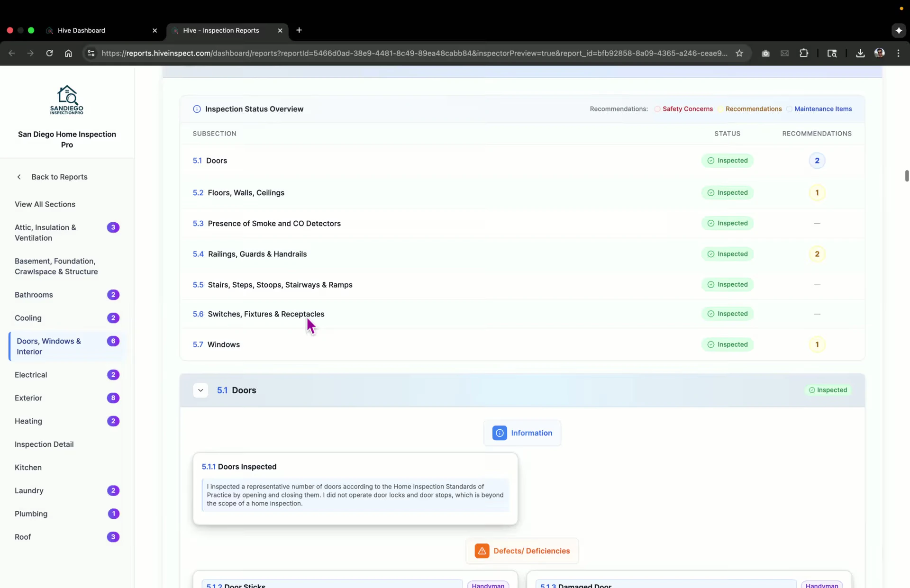Open the mail extension icon

pos(784,53)
